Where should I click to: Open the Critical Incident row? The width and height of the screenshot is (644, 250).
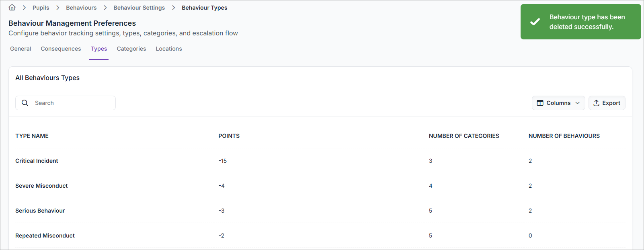37,161
